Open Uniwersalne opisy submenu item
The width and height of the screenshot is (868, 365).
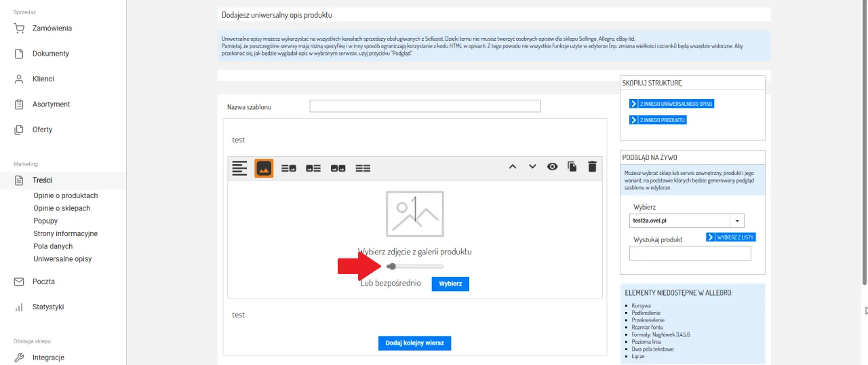pos(62,259)
